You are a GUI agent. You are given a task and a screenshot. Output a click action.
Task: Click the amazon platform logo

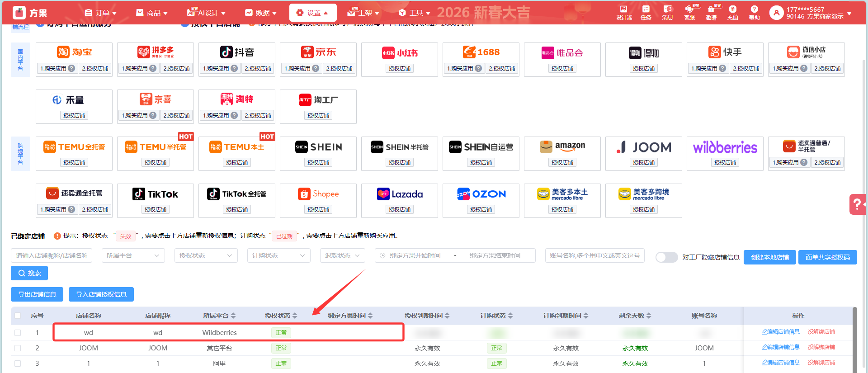[562, 146]
